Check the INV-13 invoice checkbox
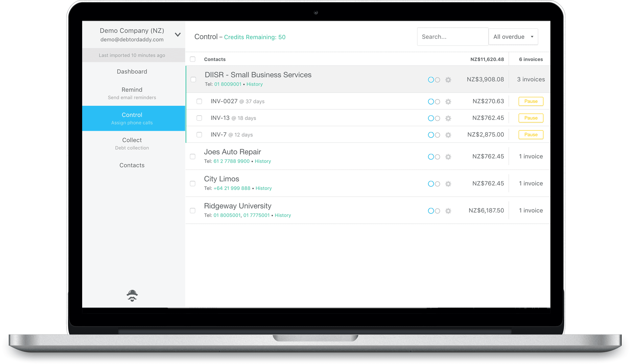The image size is (631, 364). [199, 118]
